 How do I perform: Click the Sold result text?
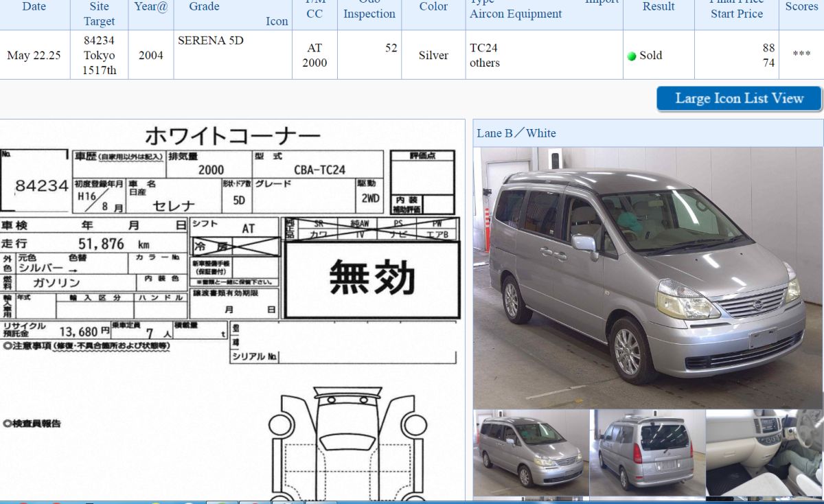(x=651, y=56)
